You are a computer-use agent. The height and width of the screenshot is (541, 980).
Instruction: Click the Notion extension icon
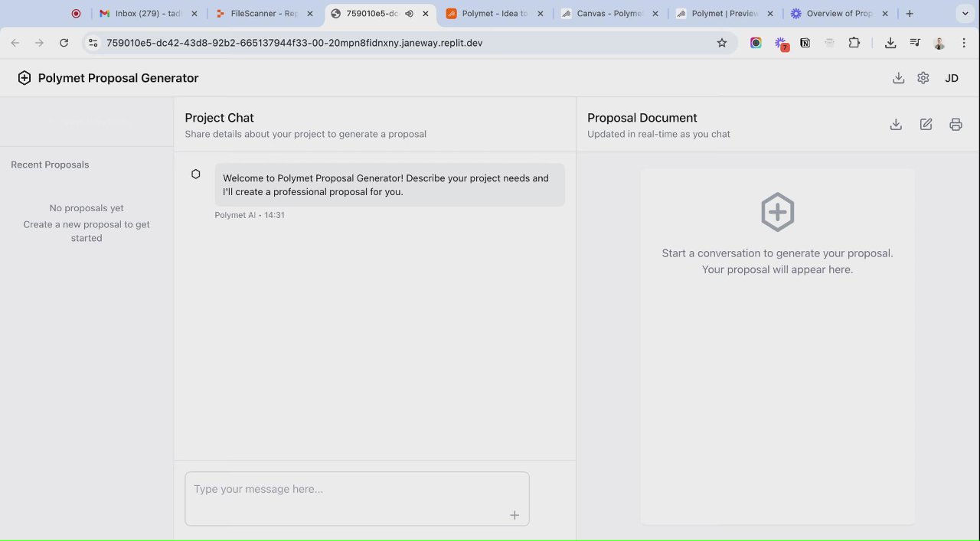[805, 43]
